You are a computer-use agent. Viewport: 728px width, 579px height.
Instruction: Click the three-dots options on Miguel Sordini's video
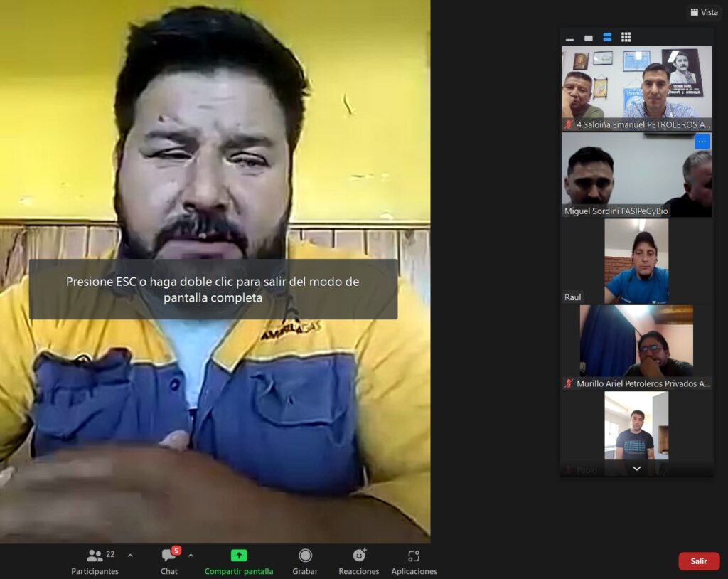click(702, 142)
